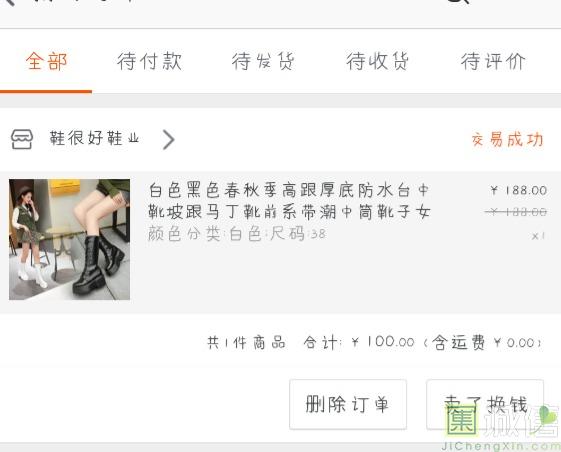View the 交易成功 order status
The image size is (561, 452).
point(507,139)
